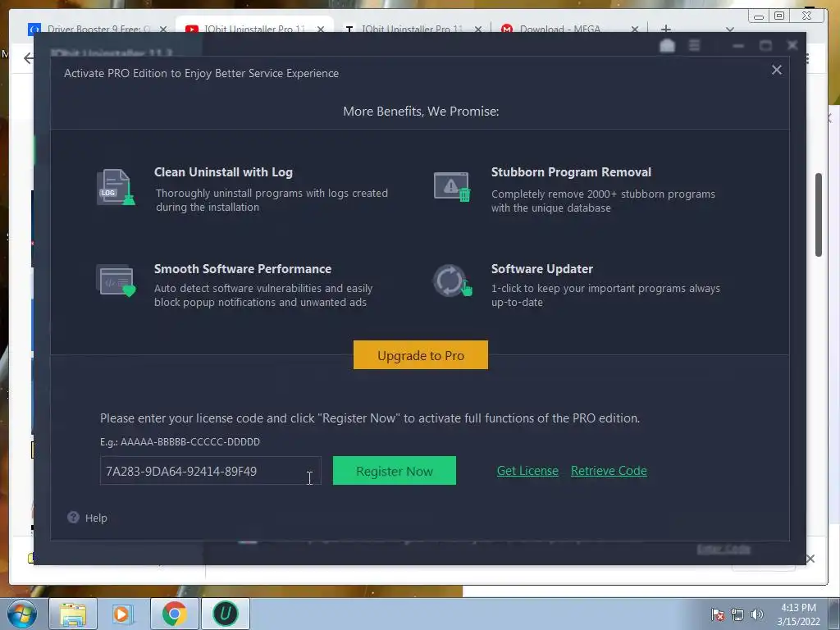Open the volume speaker tray icon
This screenshot has width=840, height=630.
pos(757,614)
